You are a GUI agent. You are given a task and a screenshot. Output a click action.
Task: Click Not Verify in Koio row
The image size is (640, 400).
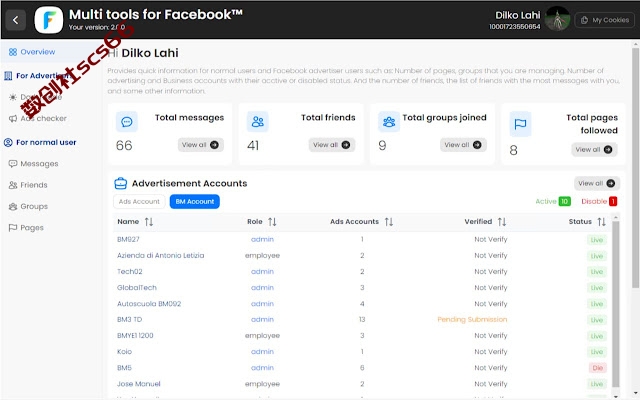tap(491, 351)
